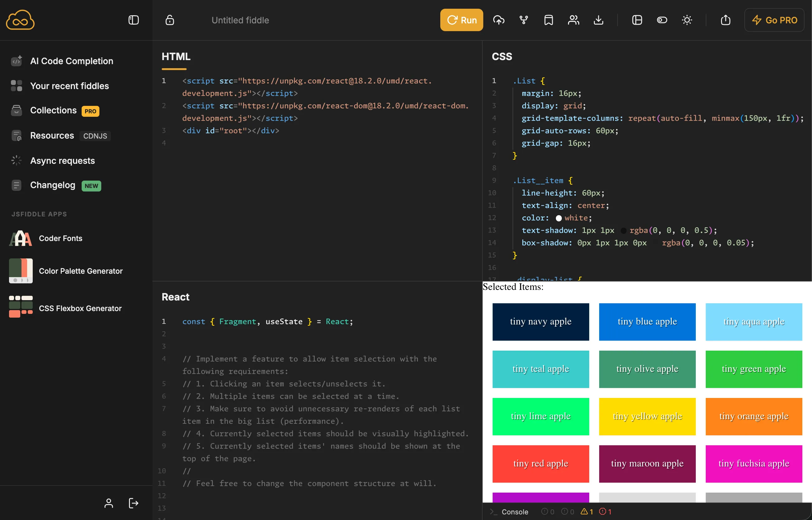Open the Changelog section
812x520 pixels.
tap(53, 185)
